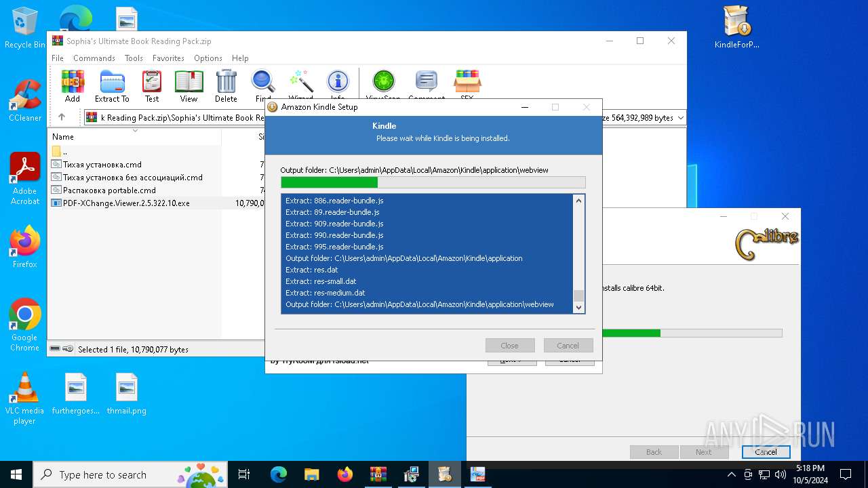Open the notification center icon
The width and height of the screenshot is (868, 488).
pos(846,474)
